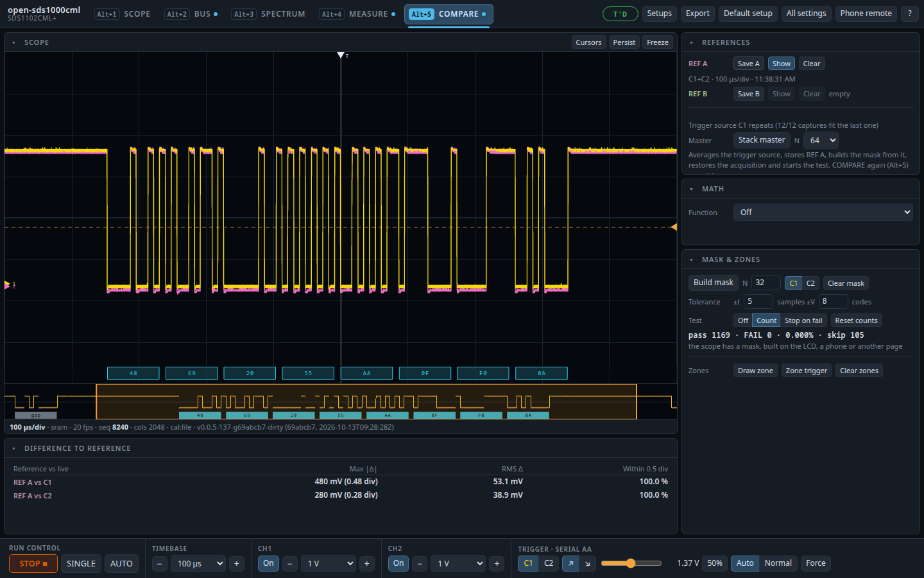
Task: Adjust the trigger level slider
Action: pyautogui.click(x=631, y=563)
